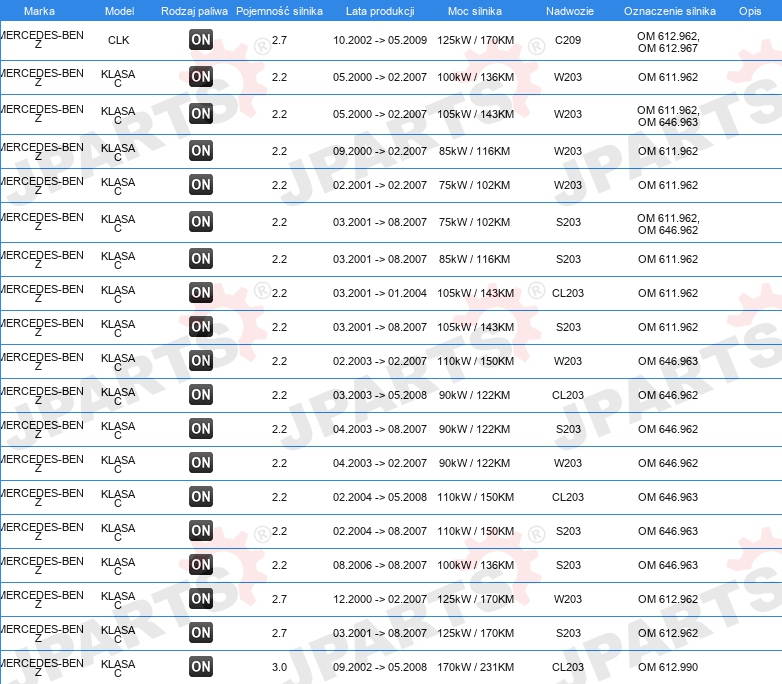Click ON fuel icon for 12.2000 -> 02.2007 row
Image resolution: width=782 pixels, height=684 pixels.
click(x=201, y=599)
